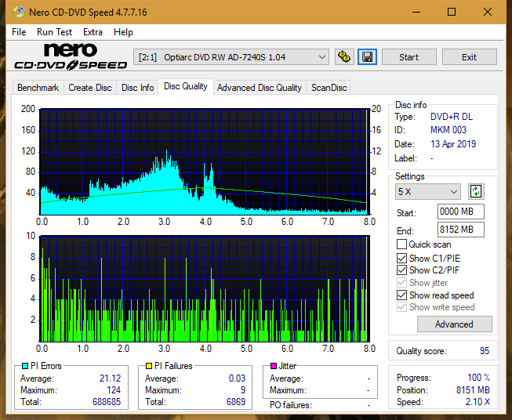Click the PI Errors graph area

(x=205, y=161)
